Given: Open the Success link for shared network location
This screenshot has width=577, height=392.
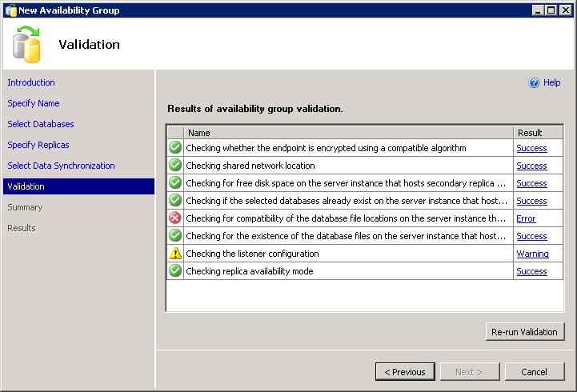Looking at the screenshot, I should 531,166.
